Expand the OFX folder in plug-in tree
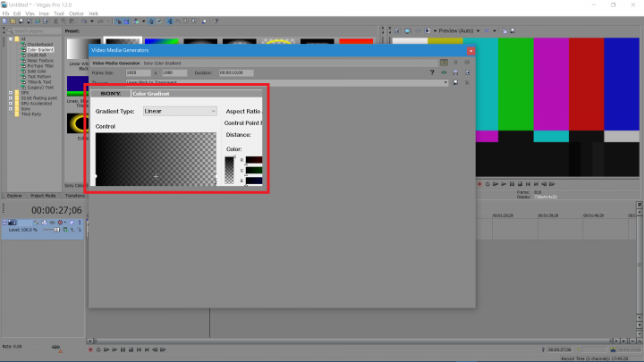Screen dimensions: 644x362 [x=11, y=93]
